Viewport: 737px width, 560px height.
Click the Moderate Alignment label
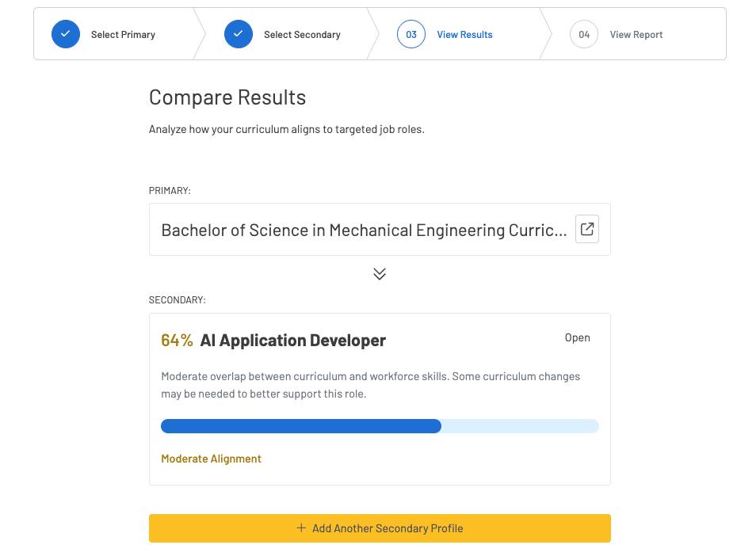[211, 459]
